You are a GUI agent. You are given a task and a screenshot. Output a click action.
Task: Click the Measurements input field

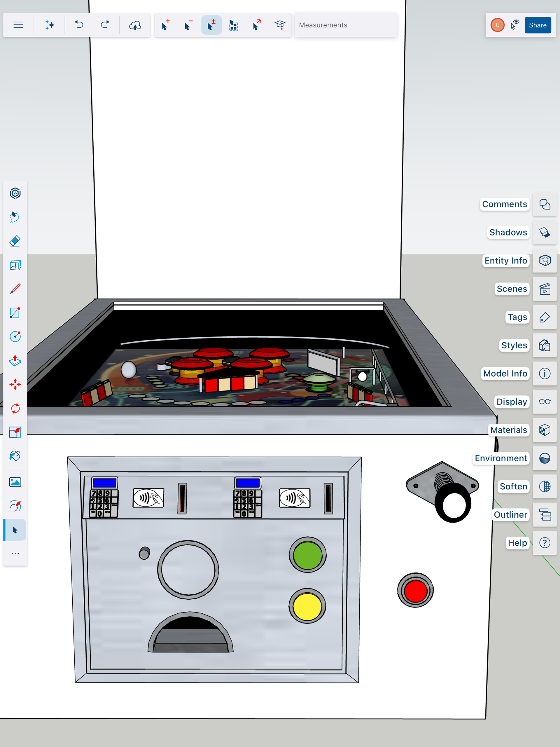point(345,25)
